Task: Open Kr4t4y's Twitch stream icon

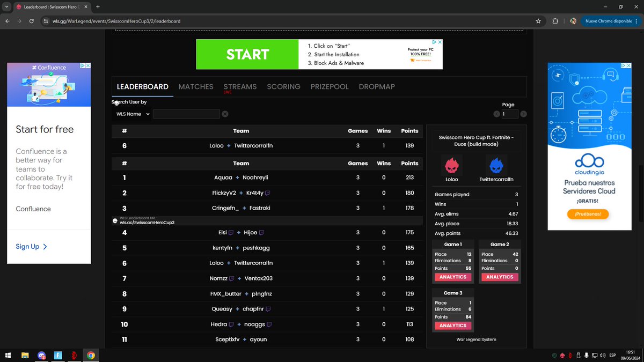Action: 267,193
